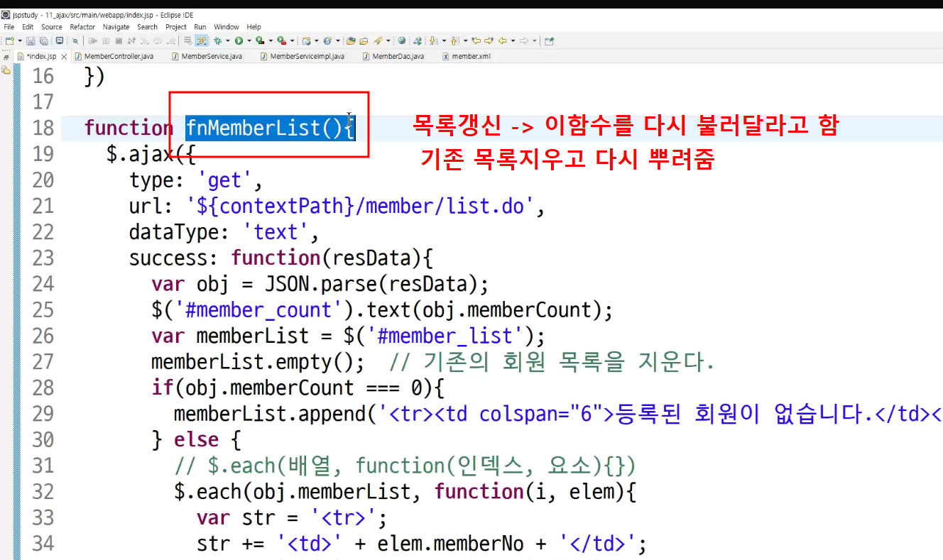943x560 pixels.
Task: Open the New wizard dropdown arrow
Action: pyautogui.click(x=20, y=41)
